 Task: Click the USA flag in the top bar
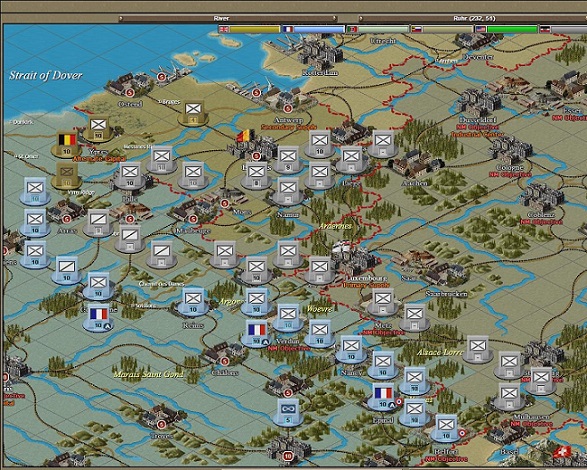(x=481, y=29)
